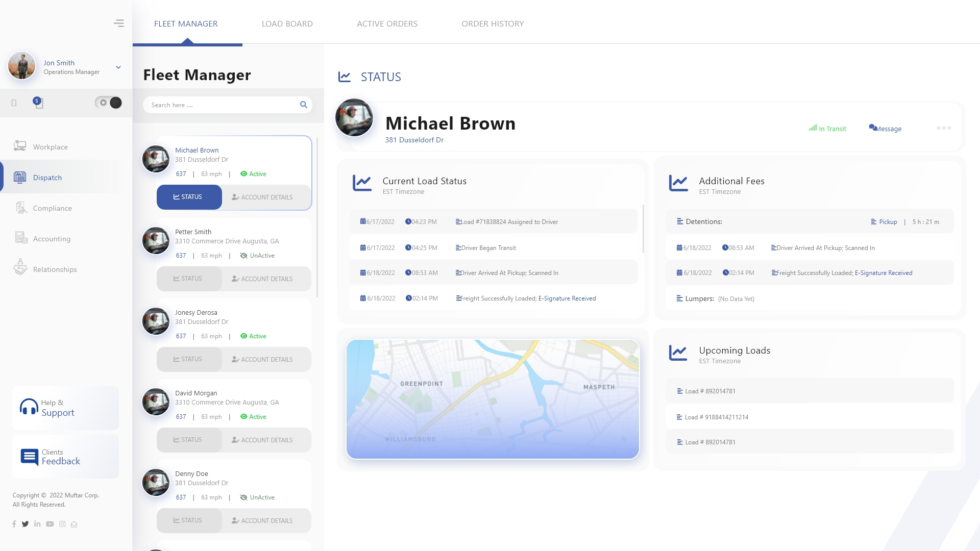
Task: Toggle the dark mode switch
Action: (109, 103)
